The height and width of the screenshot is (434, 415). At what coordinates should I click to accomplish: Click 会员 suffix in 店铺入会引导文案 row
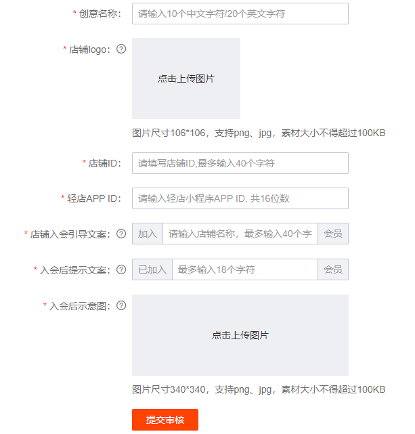coord(333,234)
